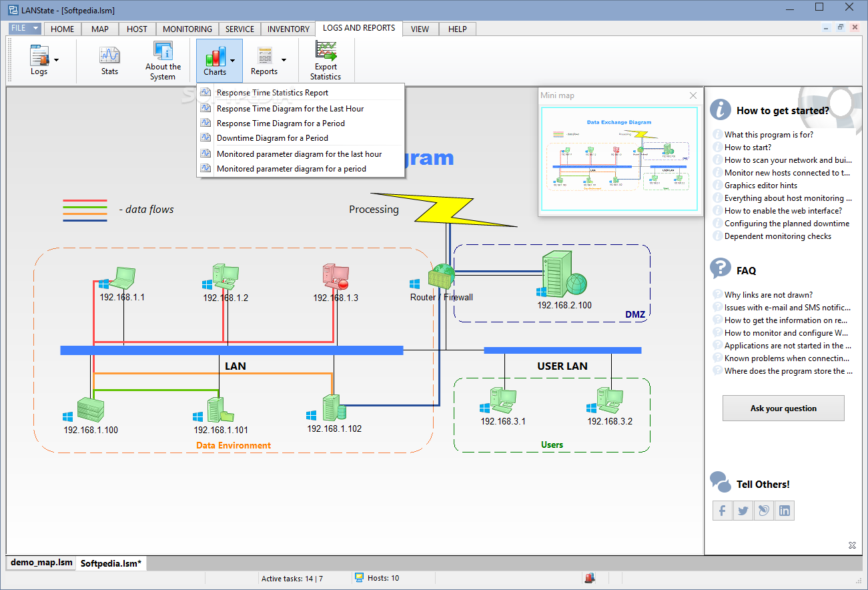This screenshot has width=868, height=590.
Task: Click the third share icon beside Twitter
Action: click(x=764, y=511)
